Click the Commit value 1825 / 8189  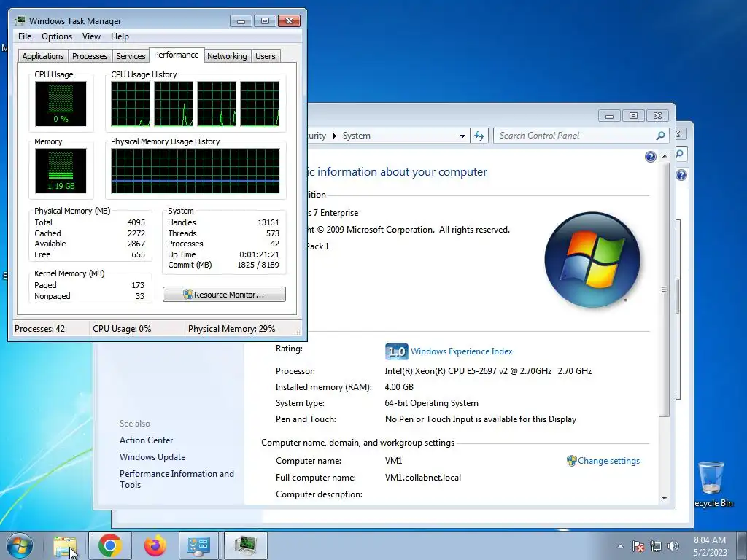[x=258, y=265]
